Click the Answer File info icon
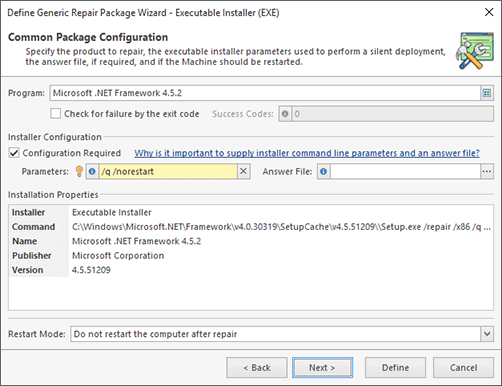Image resolution: width=502 pixels, height=386 pixels. (324, 171)
